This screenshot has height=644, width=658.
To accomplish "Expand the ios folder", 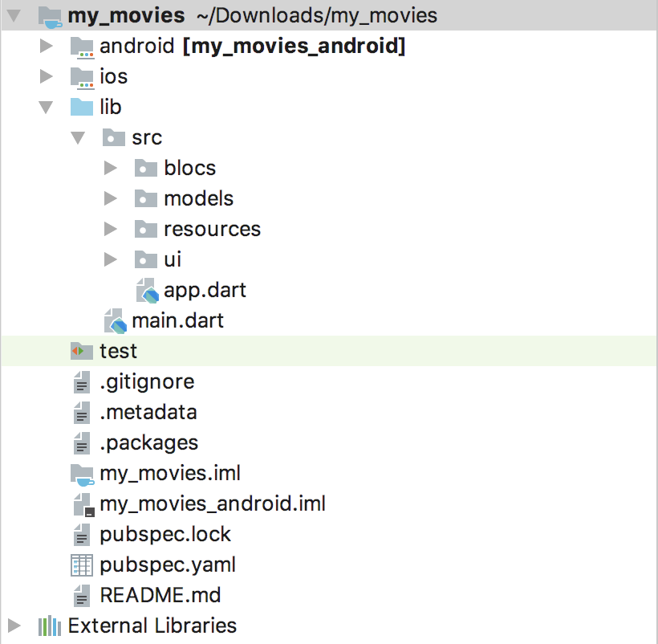I will pyautogui.click(x=47, y=77).
